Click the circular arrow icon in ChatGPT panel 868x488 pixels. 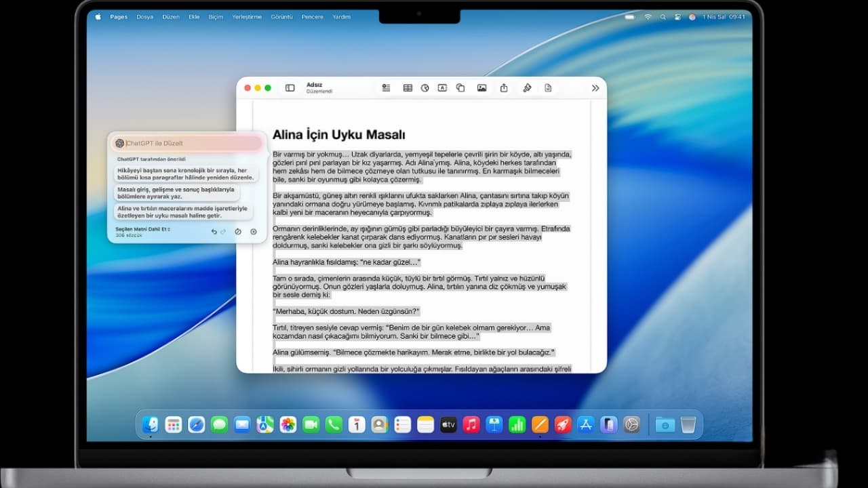point(238,231)
